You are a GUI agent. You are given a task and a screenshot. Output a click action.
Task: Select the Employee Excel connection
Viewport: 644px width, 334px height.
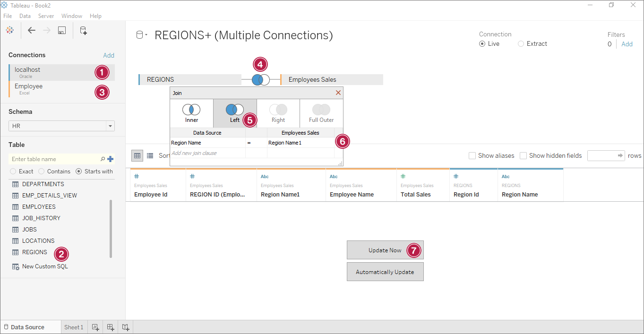[61, 89]
